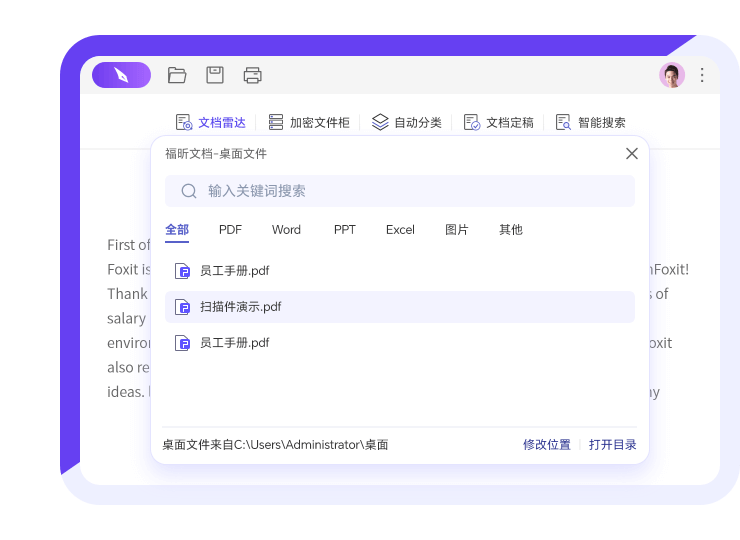Click the path text 桌面文件来自C:\Users\Administrator\桌面

pos(275,445)
